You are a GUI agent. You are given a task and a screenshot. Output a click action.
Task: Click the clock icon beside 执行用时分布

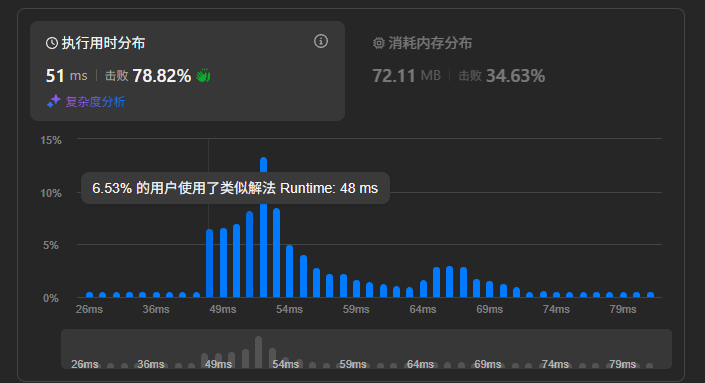(52, 43)
